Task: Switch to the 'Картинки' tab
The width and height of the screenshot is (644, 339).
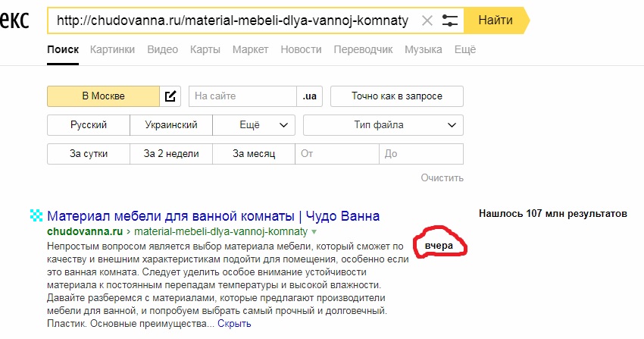Action: pyautogui.click(x=112, y=50)
